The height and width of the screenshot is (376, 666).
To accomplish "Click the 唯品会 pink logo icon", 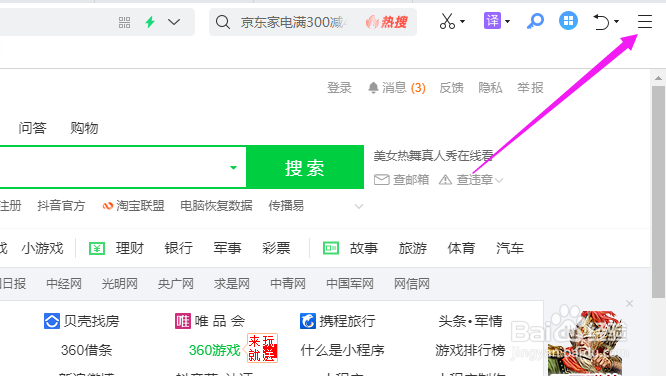I will 183,321.
